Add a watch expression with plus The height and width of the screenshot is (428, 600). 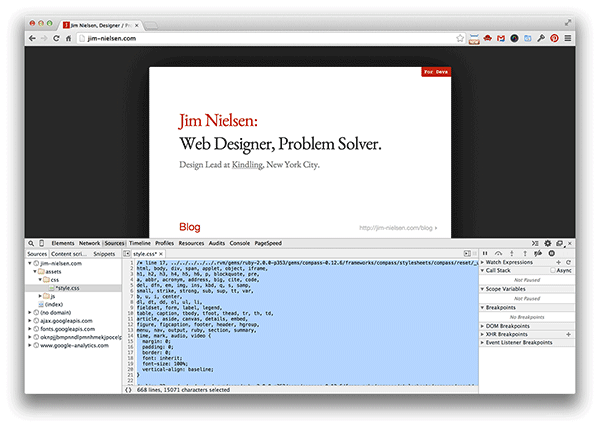tap(558, 262)
